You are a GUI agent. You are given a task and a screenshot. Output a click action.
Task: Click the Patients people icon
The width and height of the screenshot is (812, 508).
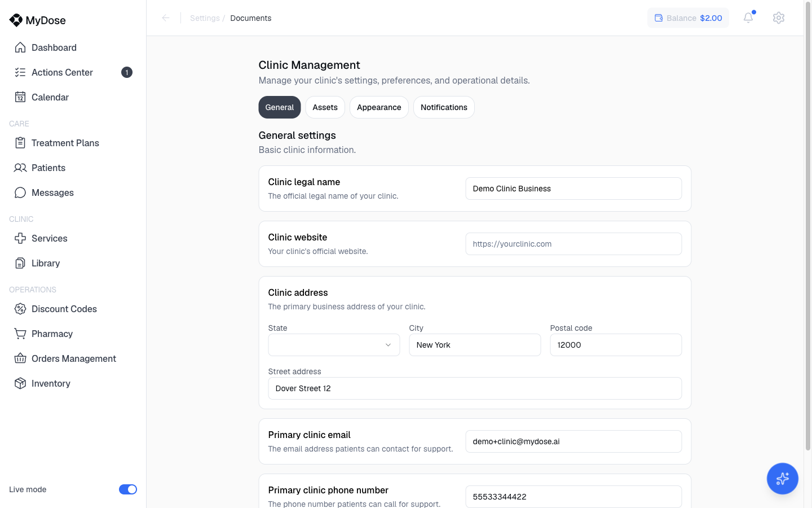[x=20, y=168]
